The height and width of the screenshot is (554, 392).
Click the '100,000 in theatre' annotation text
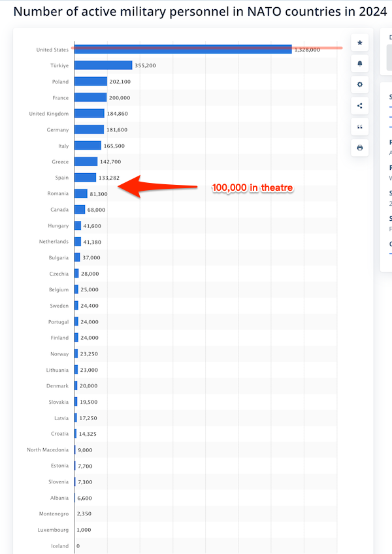[x=252, y=188]
